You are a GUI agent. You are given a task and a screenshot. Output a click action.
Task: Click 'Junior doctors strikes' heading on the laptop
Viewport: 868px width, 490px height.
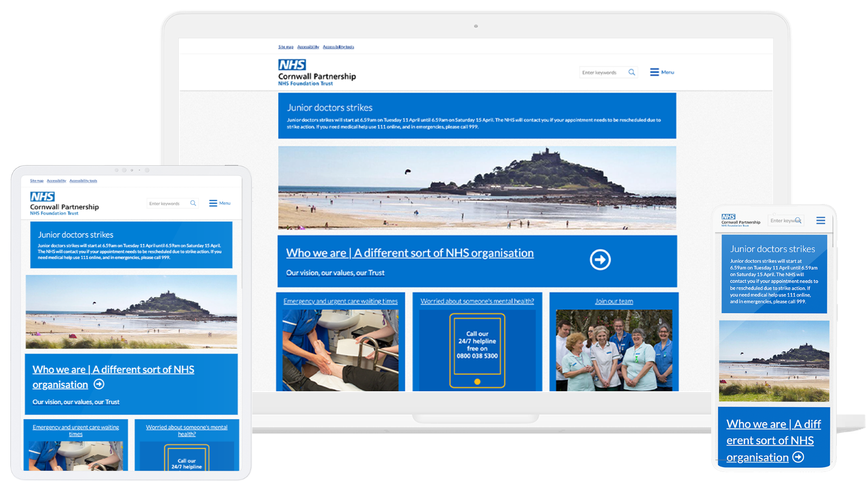[329, 107]
